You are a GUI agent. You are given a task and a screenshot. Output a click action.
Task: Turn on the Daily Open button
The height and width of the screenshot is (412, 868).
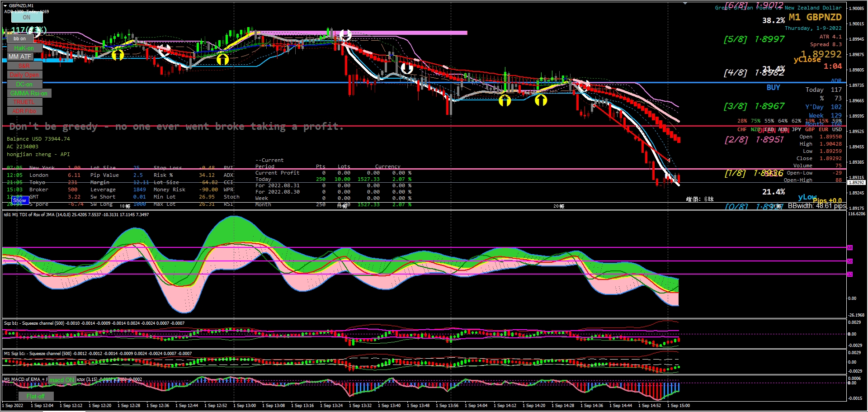(x=24, y=75)
